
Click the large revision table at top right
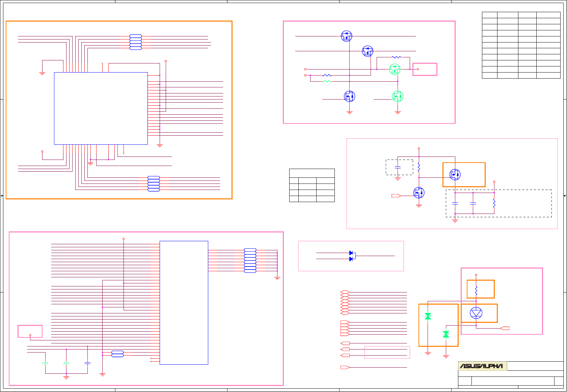click(521, 45)
